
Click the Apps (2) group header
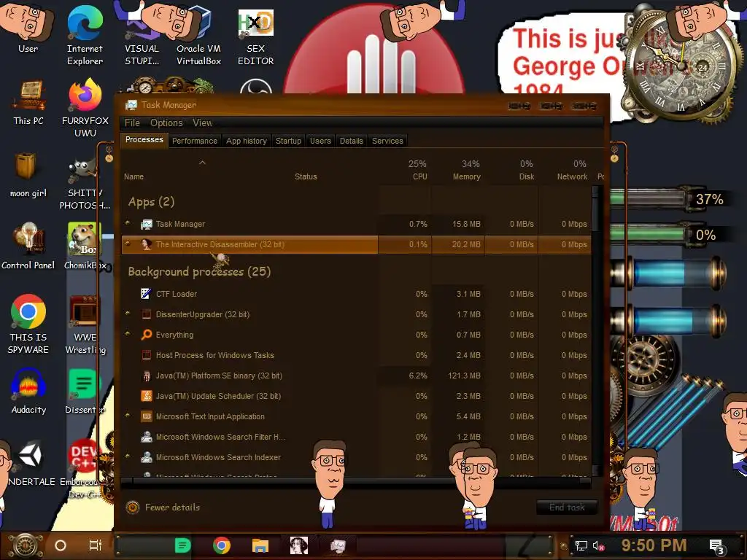151,202
